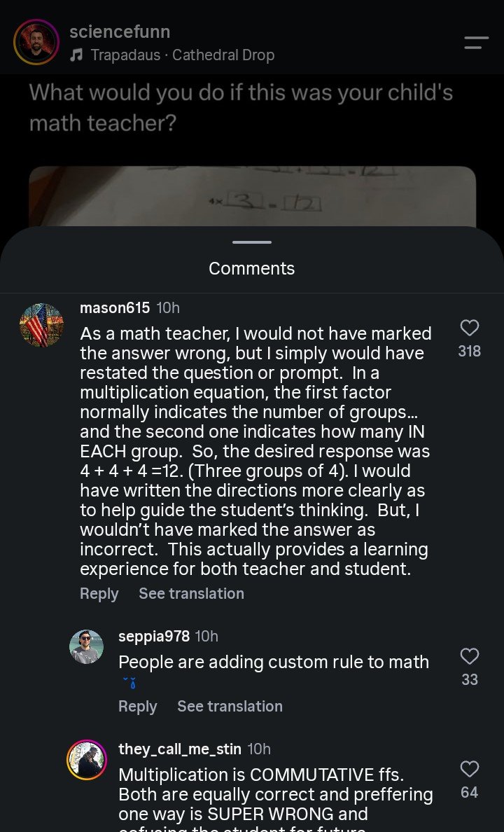Like they_call_me_stin's comment with the heart
504x832 pixels.
(x=470, y=769)
